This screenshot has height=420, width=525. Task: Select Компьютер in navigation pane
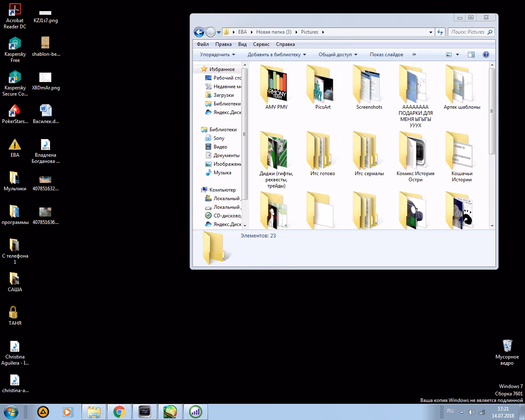[222, 190]
